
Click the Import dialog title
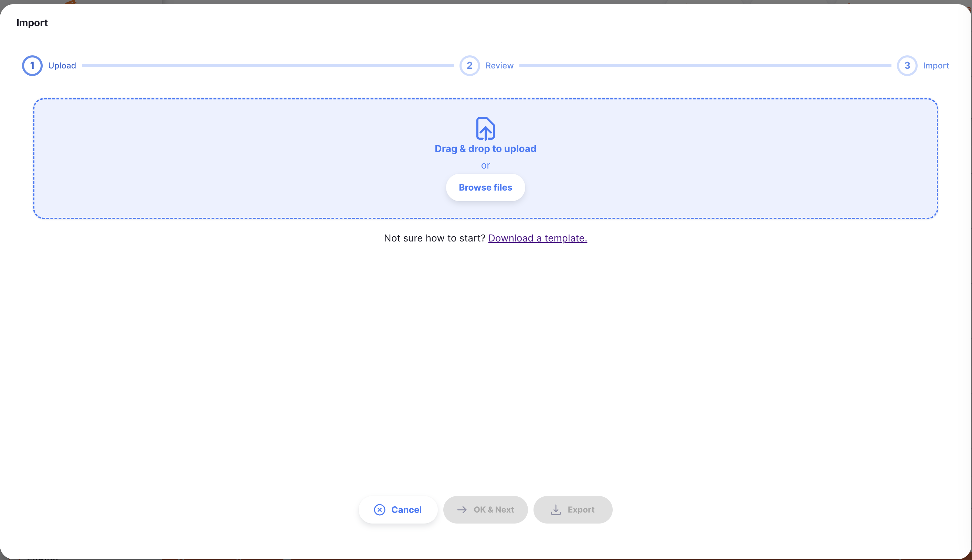point(32,23)
